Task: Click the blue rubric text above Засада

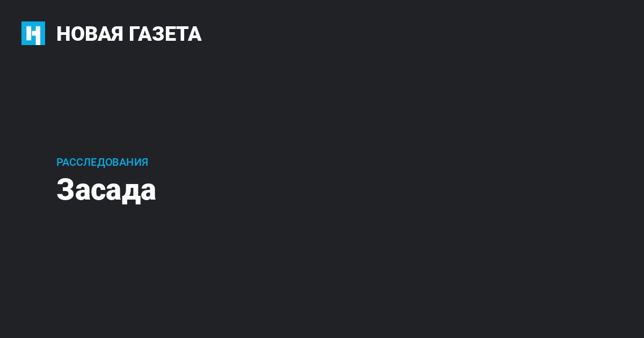Action: click(x=102, y=162)
